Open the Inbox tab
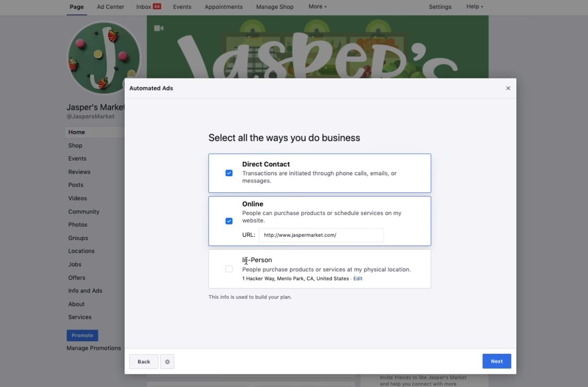588x387 pixels. coord(143,7)
